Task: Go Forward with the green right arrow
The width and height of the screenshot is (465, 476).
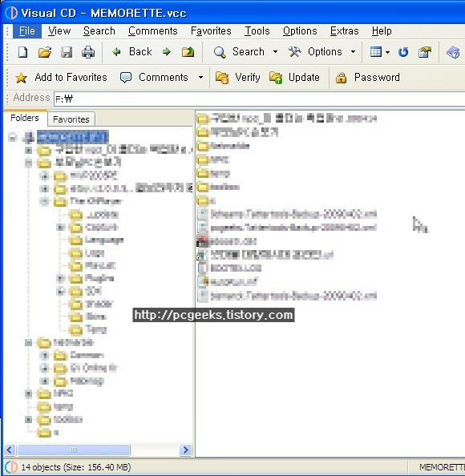Action: (x=167, y=52)
